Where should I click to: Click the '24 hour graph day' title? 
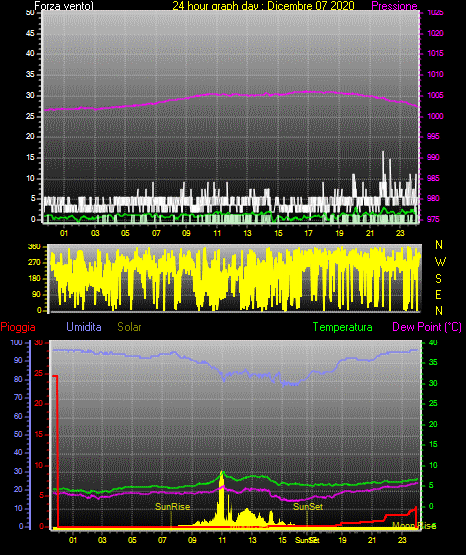[x=263, y=6]
